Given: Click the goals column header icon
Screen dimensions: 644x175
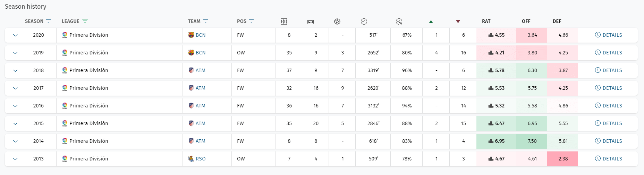Looking at the screenshot, I should [x=311, y=21].
